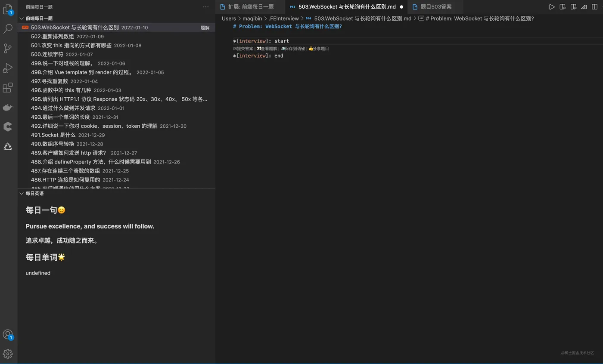Viewport: 603px width, 364px height.
Task: Click the triangle-shaped icon in activity bar
Action: click(x=7, y=146)
